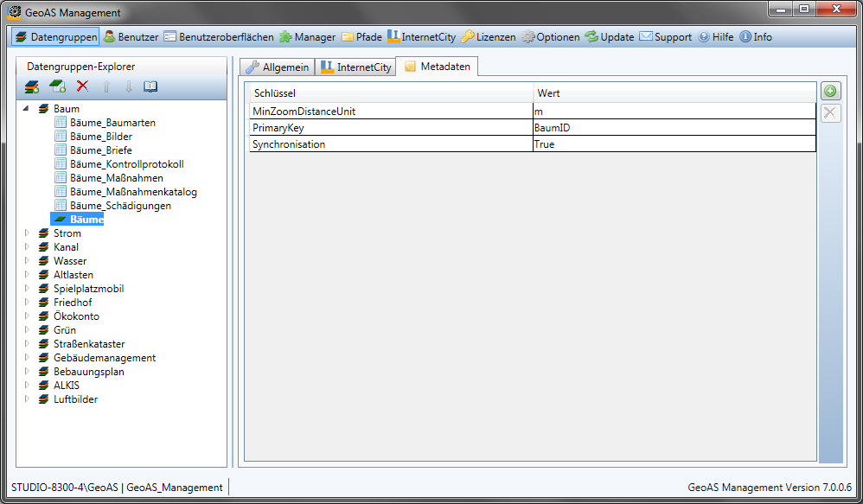Collapse the Baum tree node

click(26, 109)
